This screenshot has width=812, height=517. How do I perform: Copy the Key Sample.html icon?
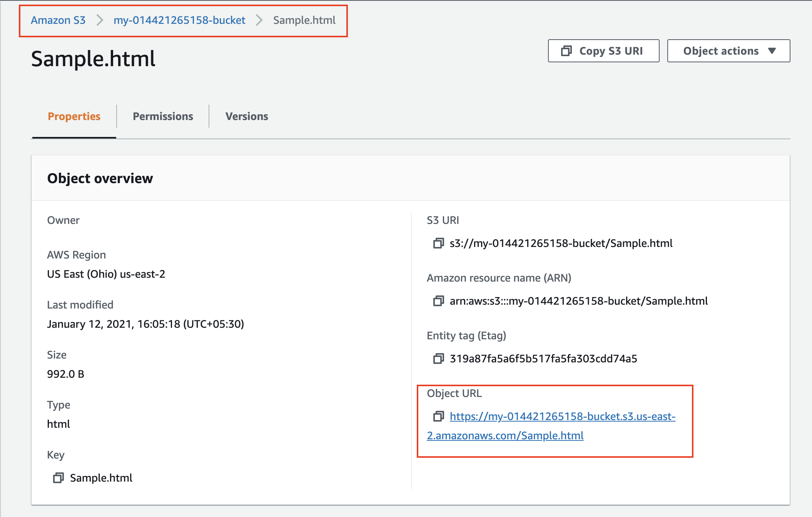pos(58,478)
